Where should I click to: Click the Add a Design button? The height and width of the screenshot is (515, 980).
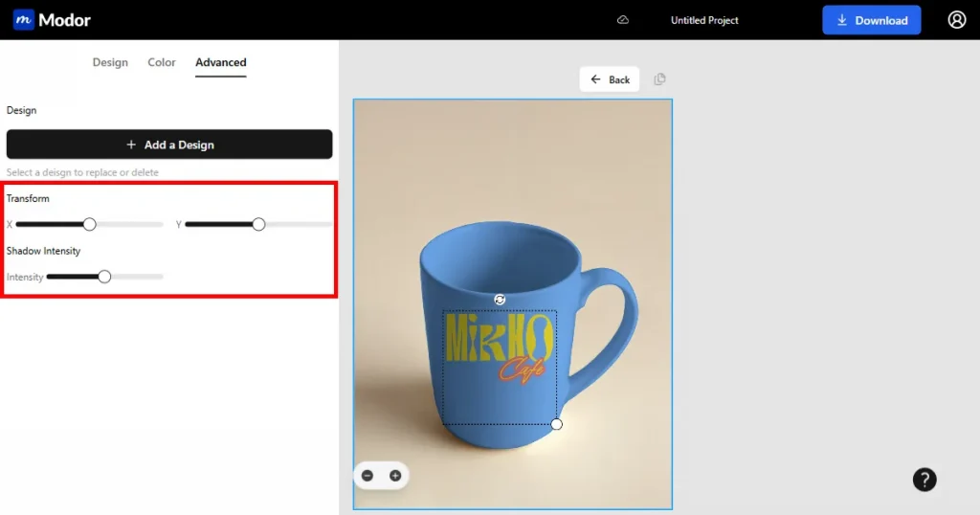click(x=169, y=145)
